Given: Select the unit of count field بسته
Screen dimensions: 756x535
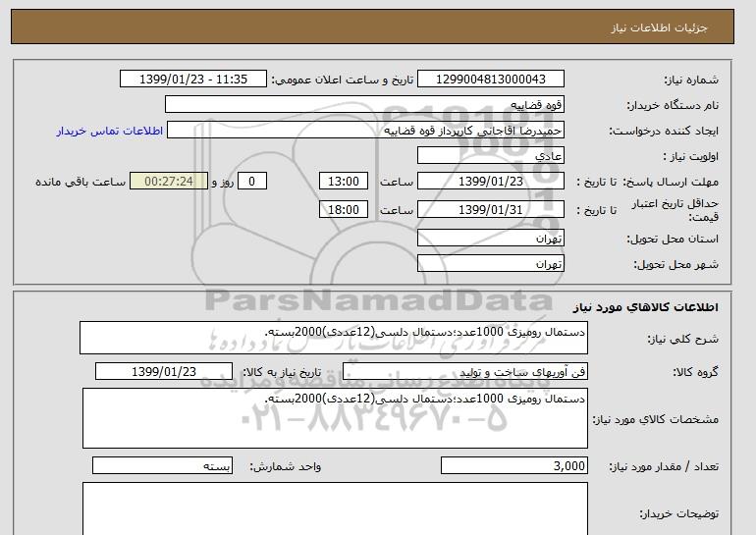Looking at the screenshot, I should (x=162, y=466).
